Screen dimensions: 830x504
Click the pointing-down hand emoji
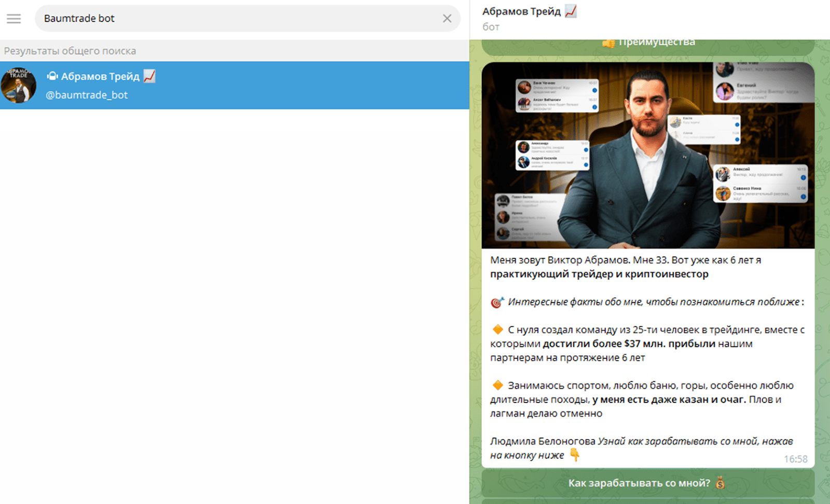[574, 455]
